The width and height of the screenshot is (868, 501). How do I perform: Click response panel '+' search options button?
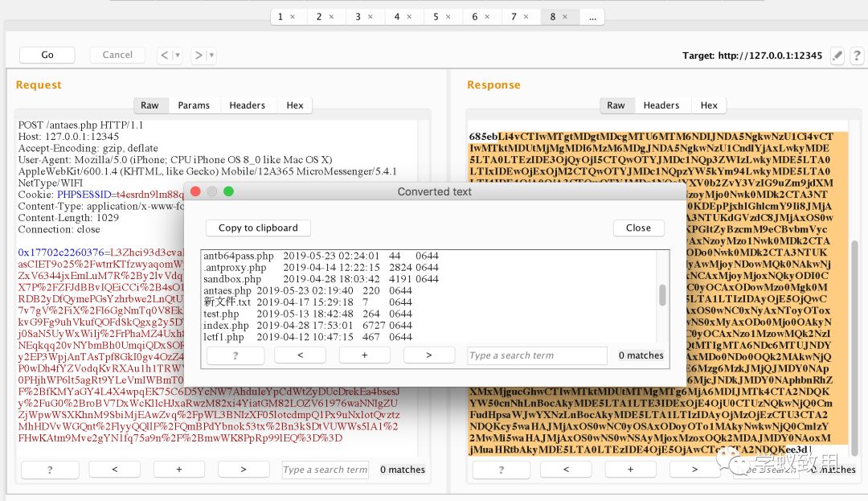pos(631,470)
